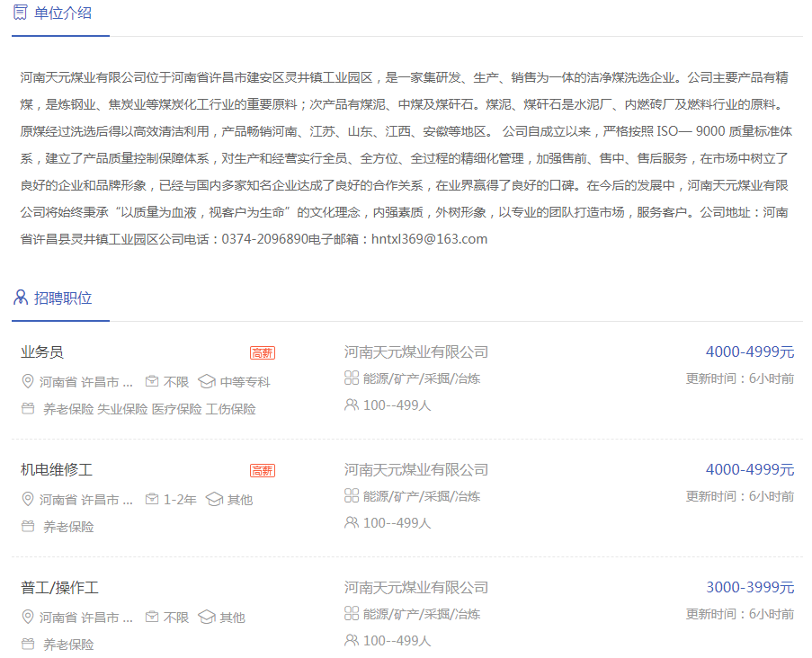The width and height of the screenshot is (812, 658).
Task: Click salary 4000-4999元 for 机电维修工
Action: tap(750, 469)
